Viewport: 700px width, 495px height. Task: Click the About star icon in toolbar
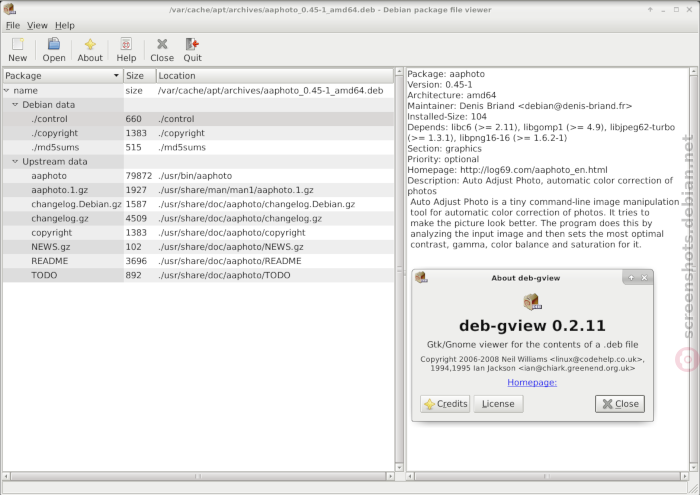[x=90, y=44]
